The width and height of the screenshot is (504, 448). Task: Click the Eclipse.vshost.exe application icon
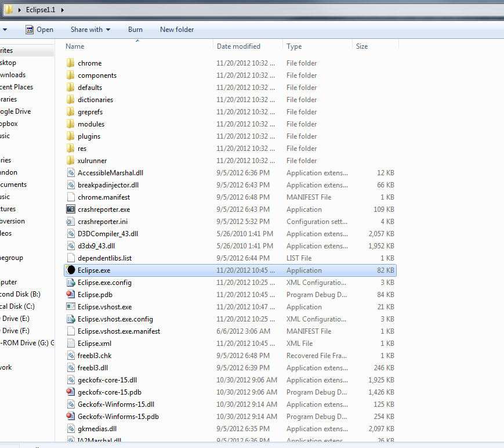coord(71,307)
